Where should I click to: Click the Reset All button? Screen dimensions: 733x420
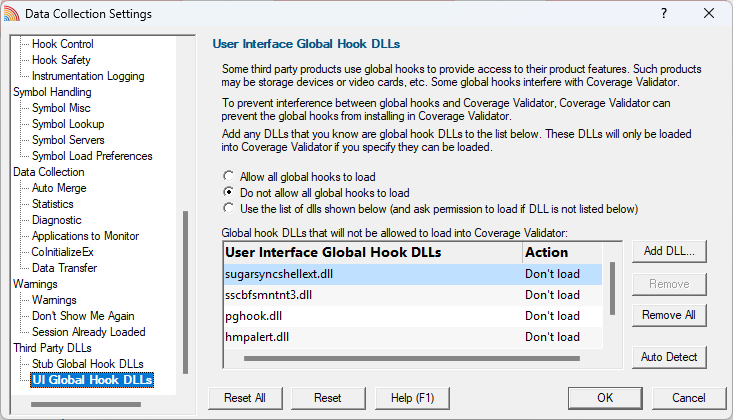coord(245,398)
